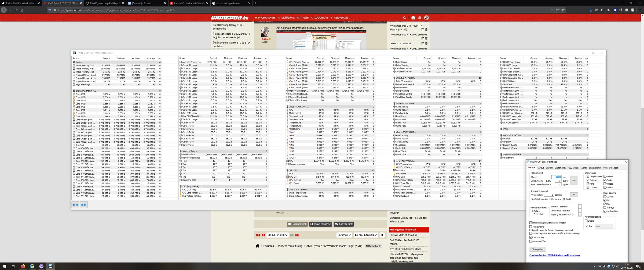Click Set button next to Polling Period
The image size is (644, 270).
(574, 181)
